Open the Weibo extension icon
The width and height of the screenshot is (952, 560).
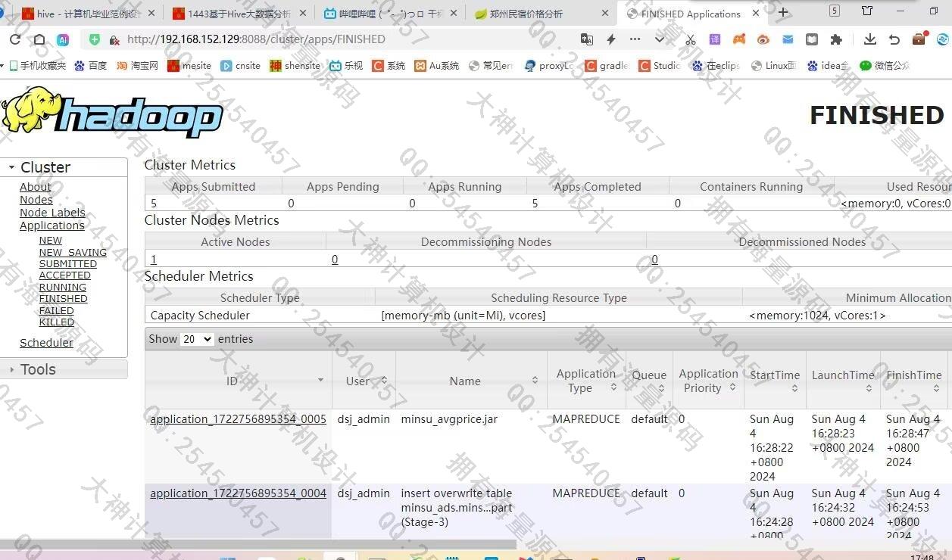click(x=763, y=39)
